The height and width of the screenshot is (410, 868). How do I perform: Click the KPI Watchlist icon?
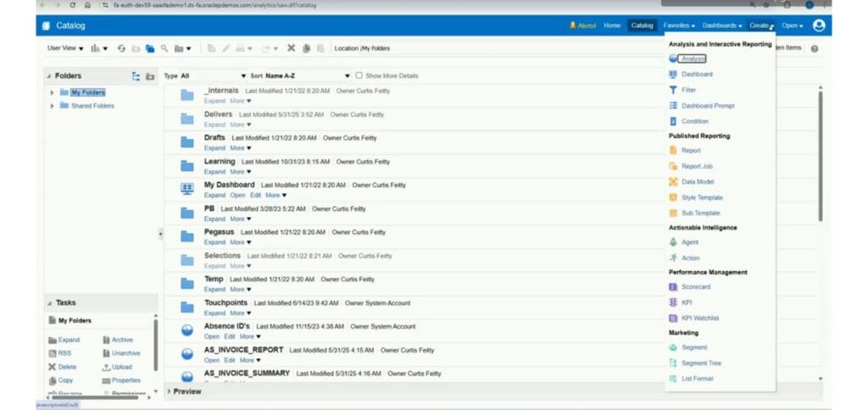[x=673, y=319]
